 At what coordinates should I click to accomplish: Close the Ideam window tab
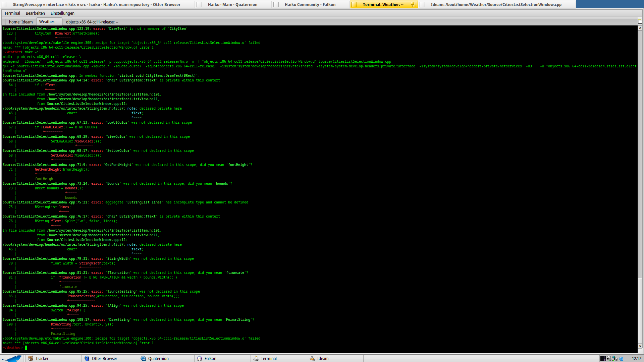422,4
